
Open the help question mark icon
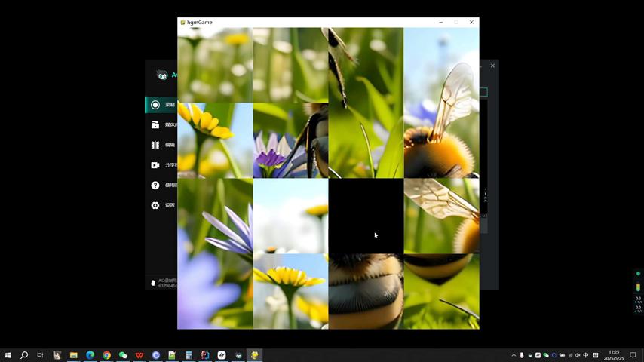coord(155,186)
